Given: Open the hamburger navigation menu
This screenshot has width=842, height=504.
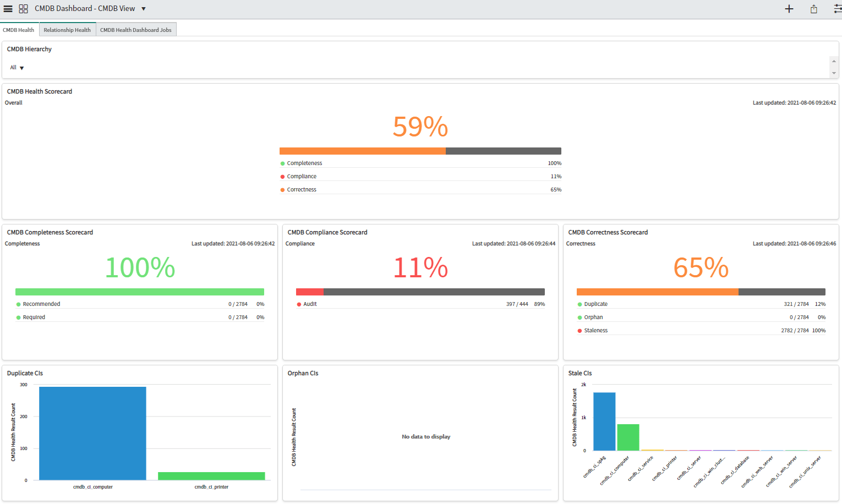Looking at the screenshot, I should 8,9.
